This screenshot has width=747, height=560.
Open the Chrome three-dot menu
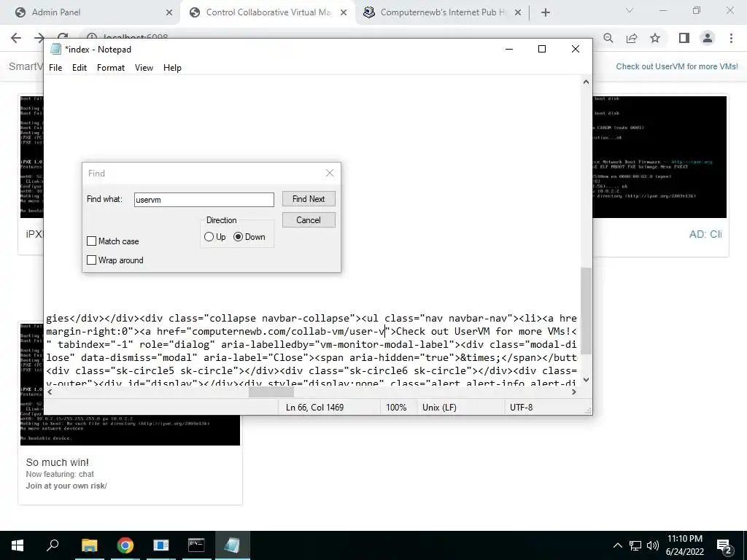[731, 38]
